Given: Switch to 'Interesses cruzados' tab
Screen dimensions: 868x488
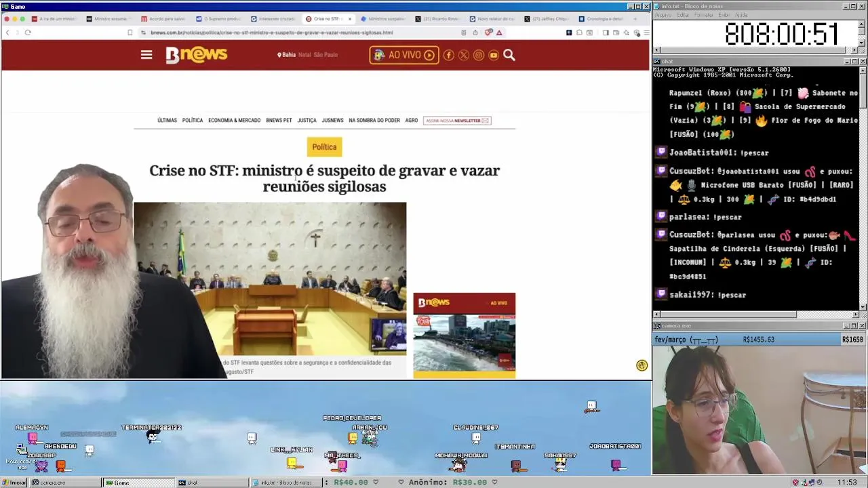Looking at the screenshot, I should tap(275, 19).
